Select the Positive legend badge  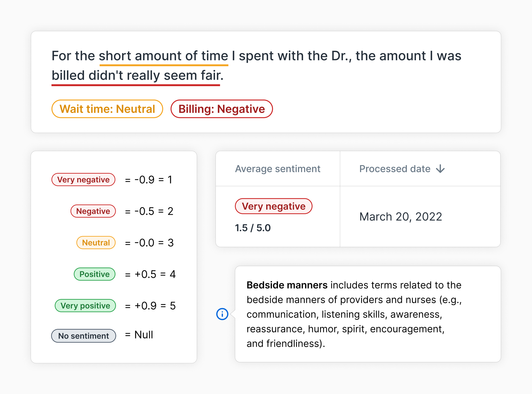[x=94, y=274]
